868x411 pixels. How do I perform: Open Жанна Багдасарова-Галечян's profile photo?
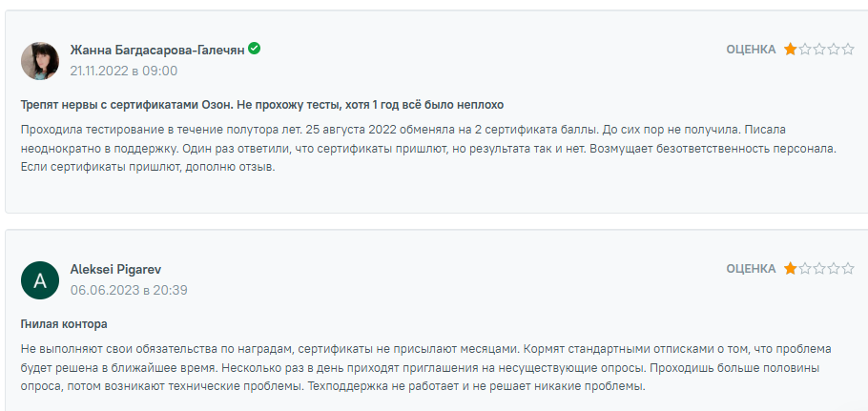40,60
